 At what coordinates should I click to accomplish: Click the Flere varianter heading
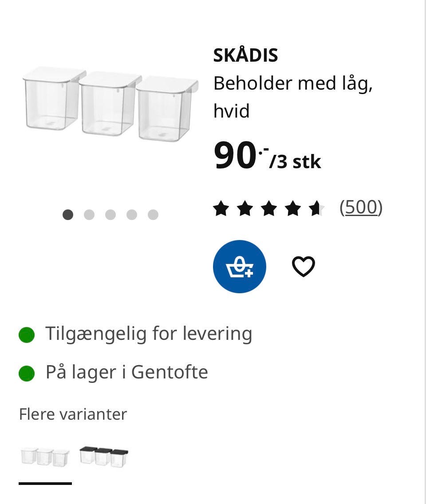coord(73,414)
